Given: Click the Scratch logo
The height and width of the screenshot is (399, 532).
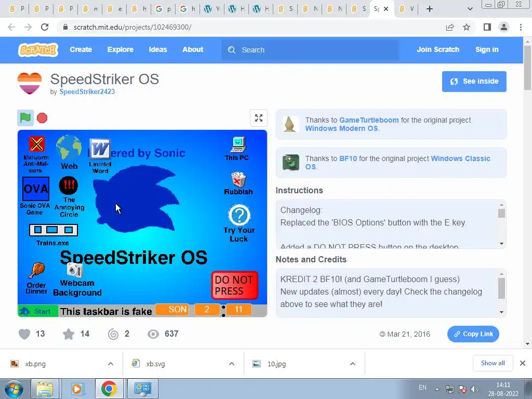Looking at the screenshot, I should pos(38,50).
